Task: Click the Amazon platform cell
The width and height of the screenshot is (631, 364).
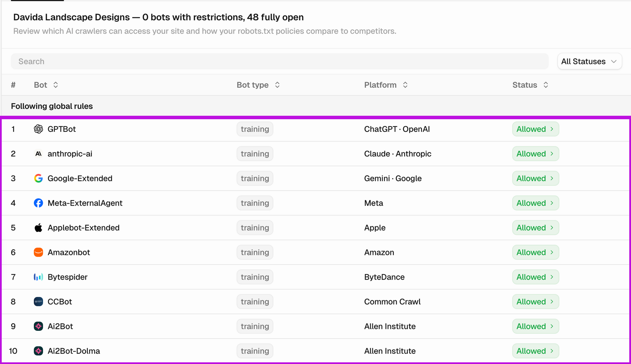Action: 379,252
